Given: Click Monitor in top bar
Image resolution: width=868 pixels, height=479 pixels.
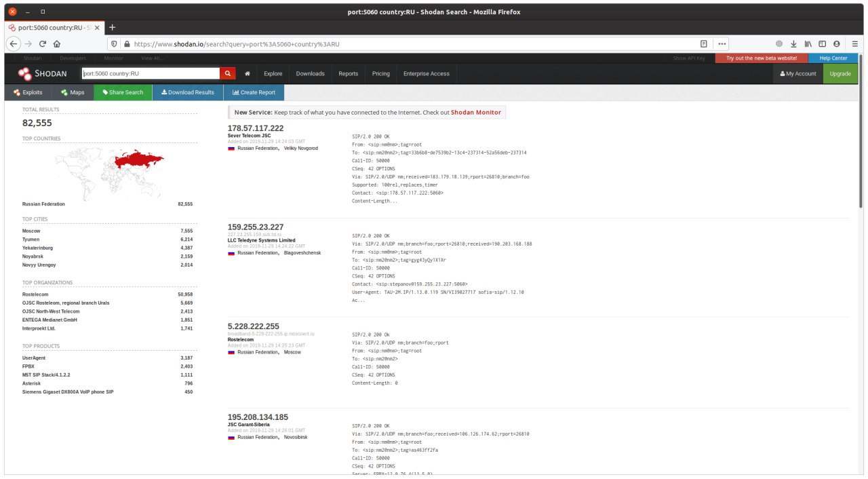Looking at the screenshot, I should click(x=114, y=58).
